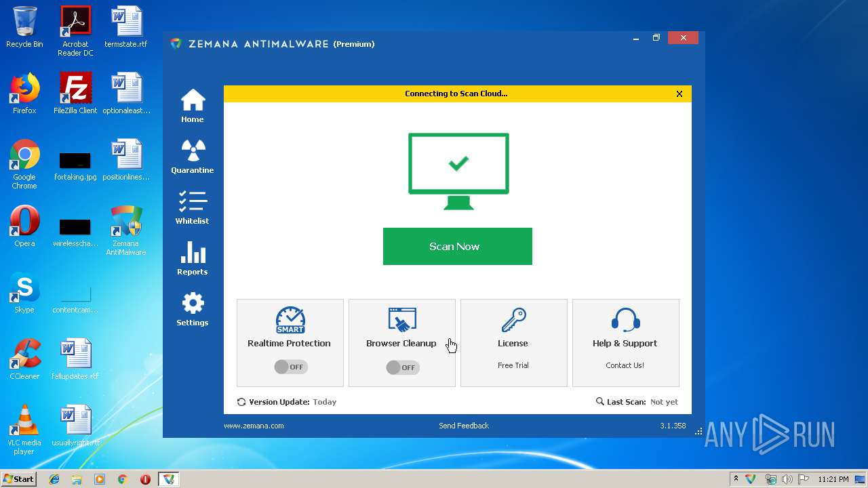Open the Recycle Bin desktop icon
Screen dimensions: 868x488
[24, 27]
